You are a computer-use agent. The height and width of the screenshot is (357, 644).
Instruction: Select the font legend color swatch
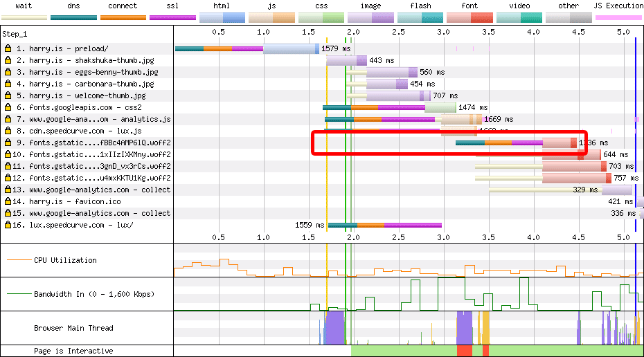(x=469, y=18)
